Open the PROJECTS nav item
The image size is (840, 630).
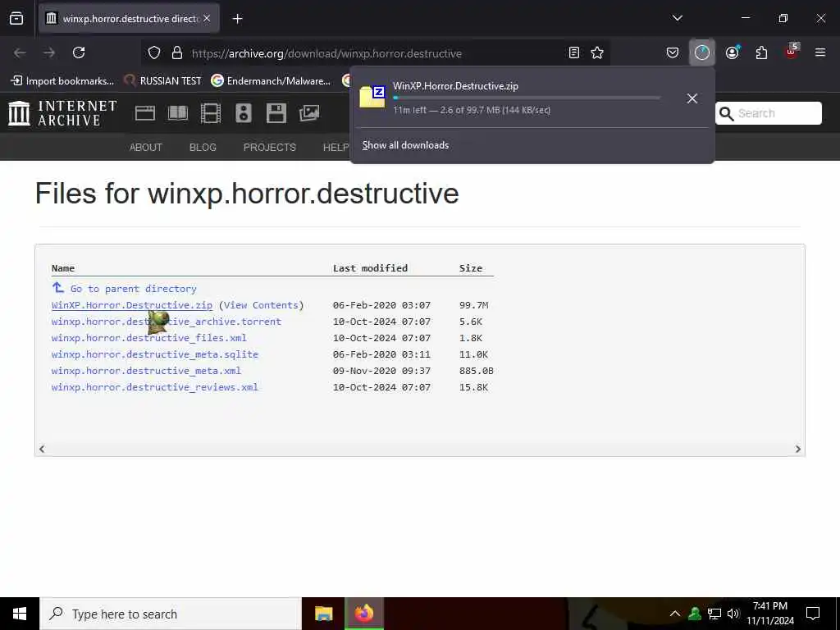[269, 148]
